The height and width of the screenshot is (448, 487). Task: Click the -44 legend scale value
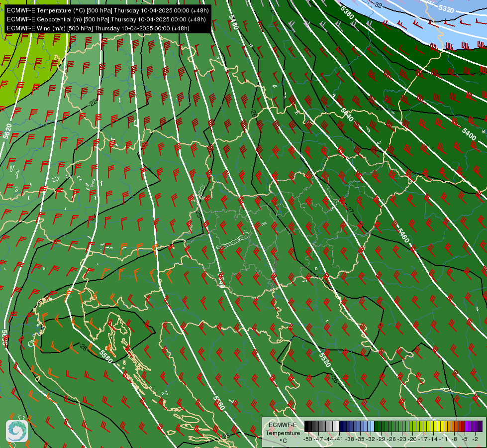click(329, 439)
